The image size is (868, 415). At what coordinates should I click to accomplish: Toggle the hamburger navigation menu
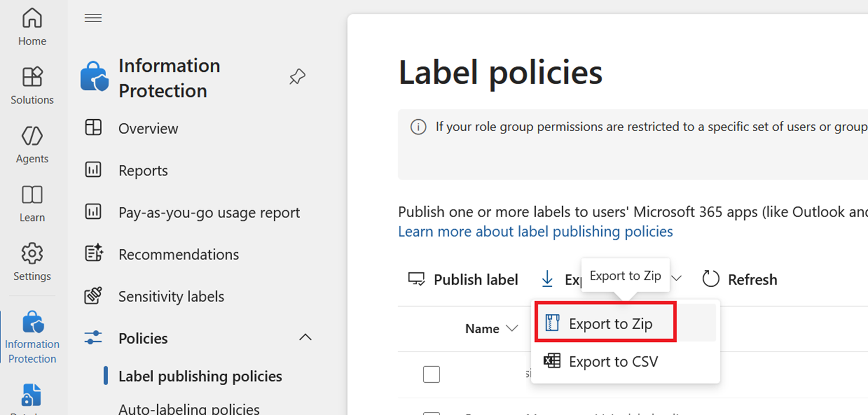(x=93, y=18)
